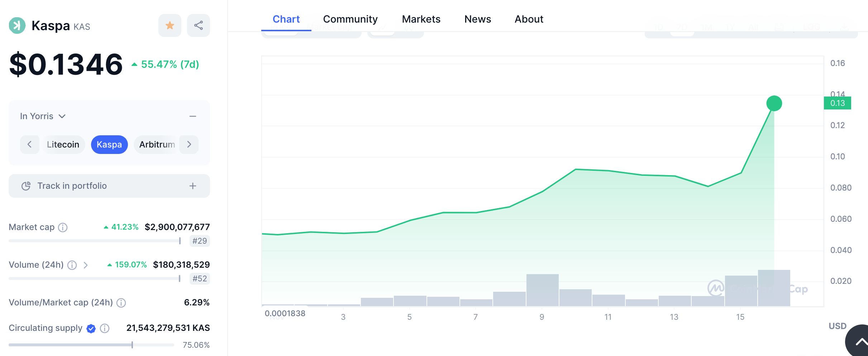Collapse the In Yorris section with minus
This screenshot has height=356, width=868.
pos(193,116)
